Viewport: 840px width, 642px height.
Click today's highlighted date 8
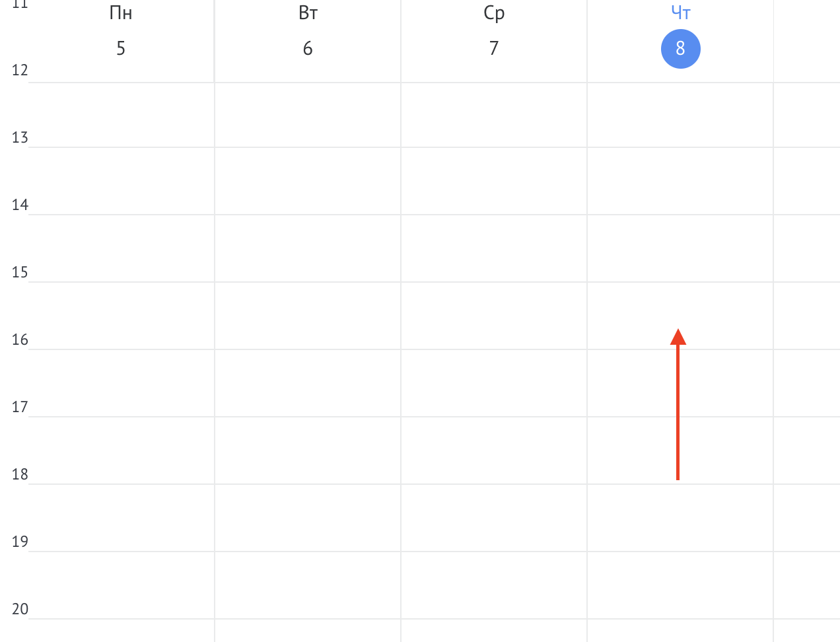point(680,49)
